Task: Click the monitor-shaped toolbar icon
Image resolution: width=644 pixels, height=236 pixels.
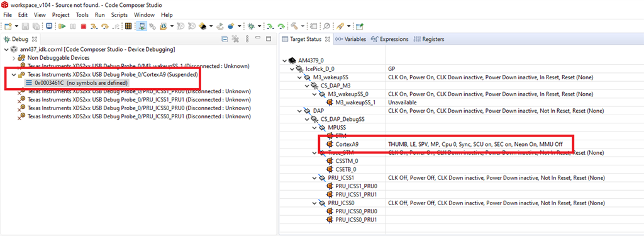Action: [49, 26]
